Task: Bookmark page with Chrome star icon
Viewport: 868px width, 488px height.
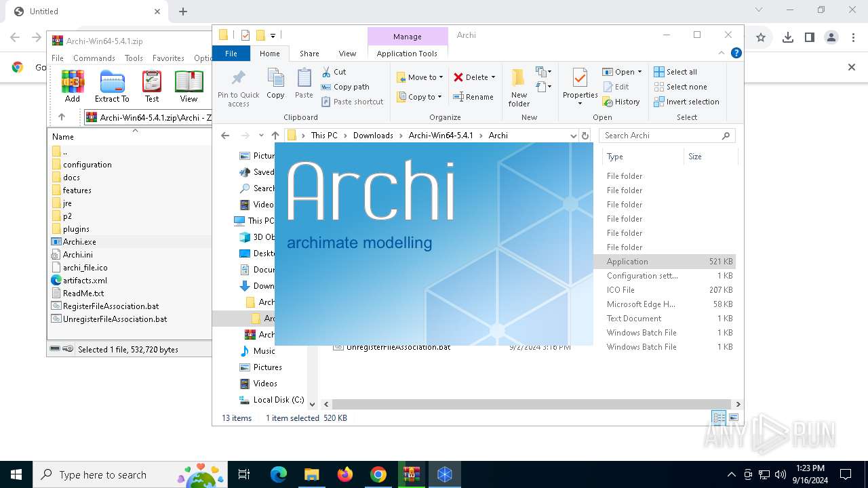Action: click(x=761, y=38)
